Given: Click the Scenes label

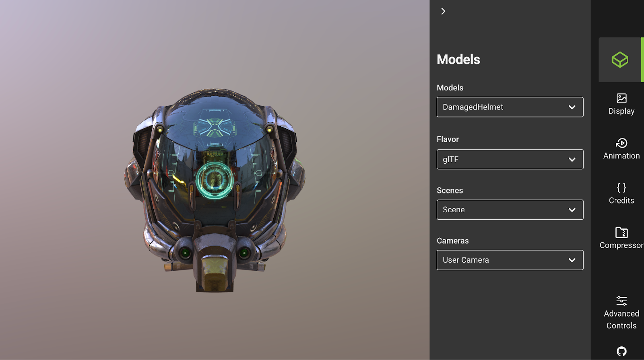Looking at the screenshot, I should point(450,191).
